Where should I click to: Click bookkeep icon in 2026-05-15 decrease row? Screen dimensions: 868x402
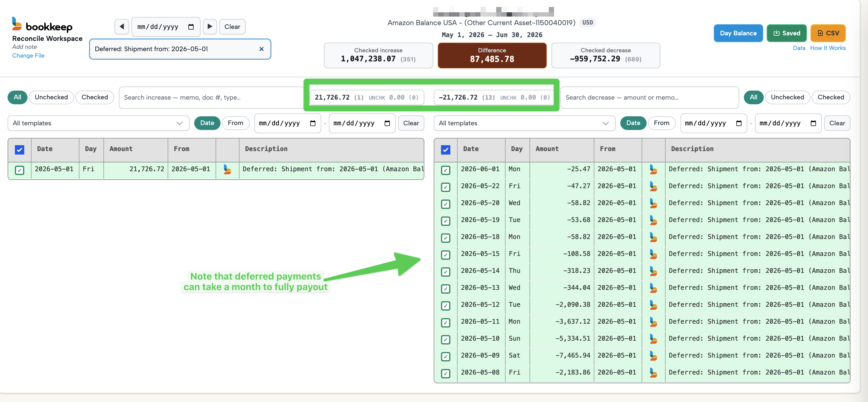653,254
